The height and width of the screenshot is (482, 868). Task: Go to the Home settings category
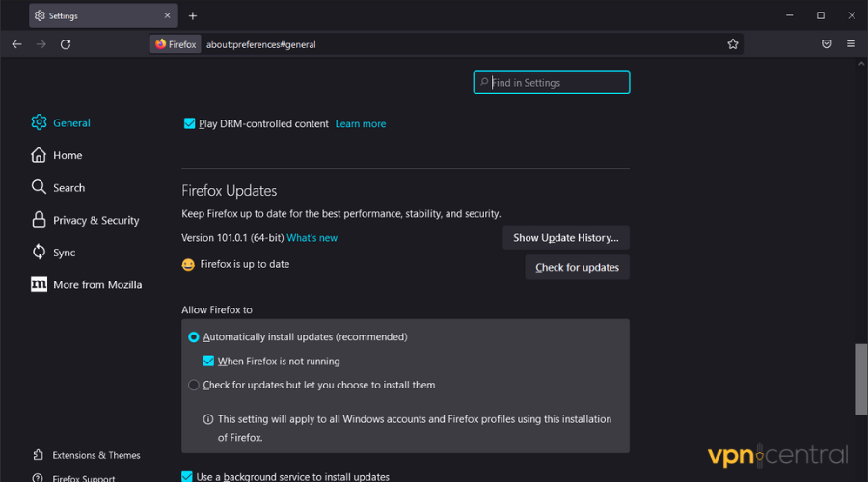click(68, 155)
